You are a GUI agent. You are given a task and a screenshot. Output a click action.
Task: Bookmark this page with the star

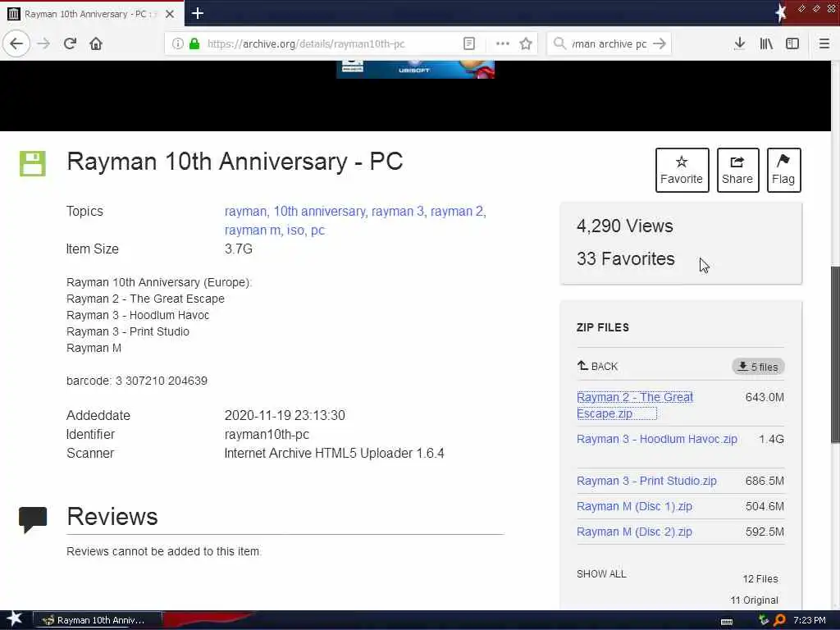pyautogui.click(x=526, y=43)
